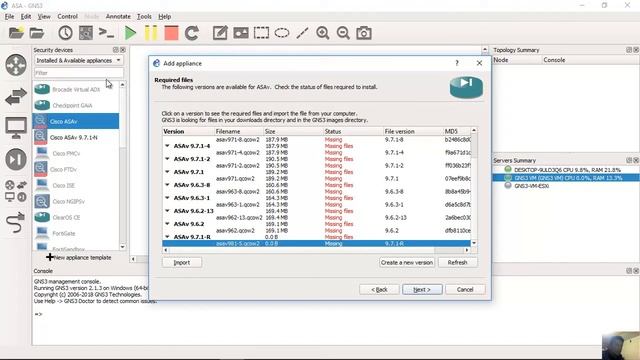Collapse ASAv 9.7.1-R version row

pos(167,237)
